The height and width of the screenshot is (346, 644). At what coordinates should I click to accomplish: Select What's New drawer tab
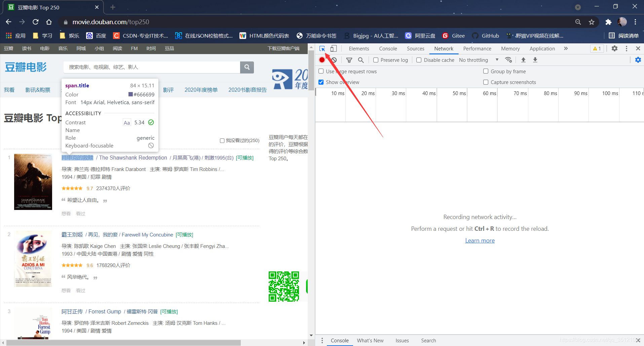[x=370, y=341]
